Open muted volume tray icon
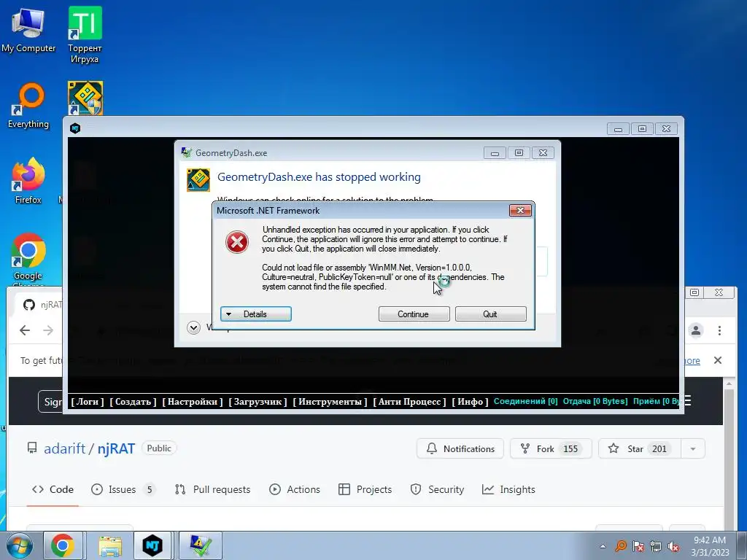This screenshot has width=747, height=560. pos(673,546)
